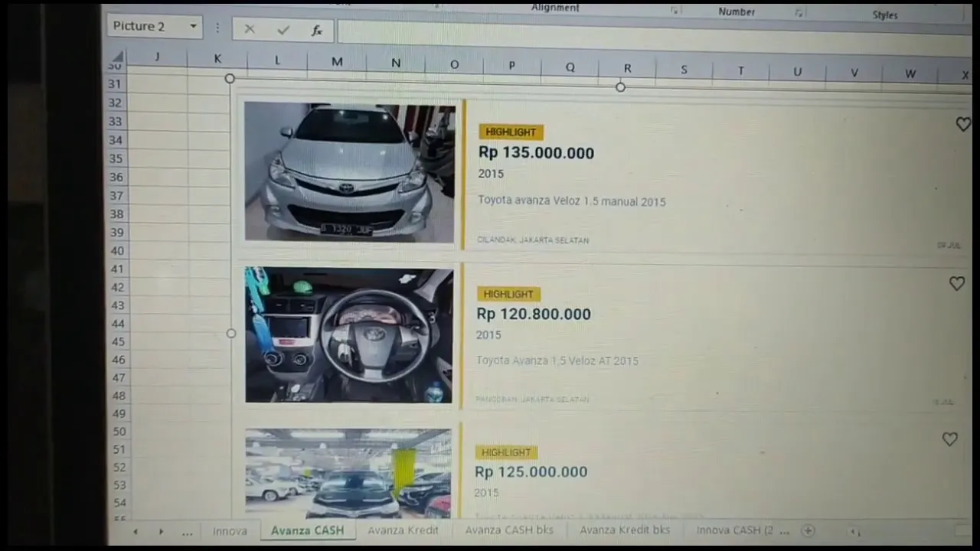
Task: Click the parking garage car photo
Action: (348, 474)
